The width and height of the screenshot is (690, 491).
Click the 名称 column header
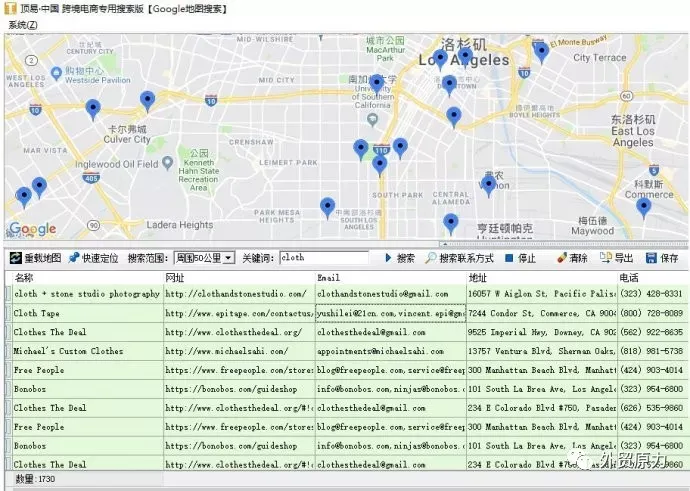coord(88,278)
